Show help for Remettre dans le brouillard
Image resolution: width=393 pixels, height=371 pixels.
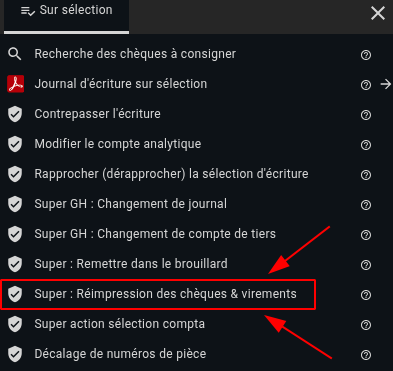366,265
